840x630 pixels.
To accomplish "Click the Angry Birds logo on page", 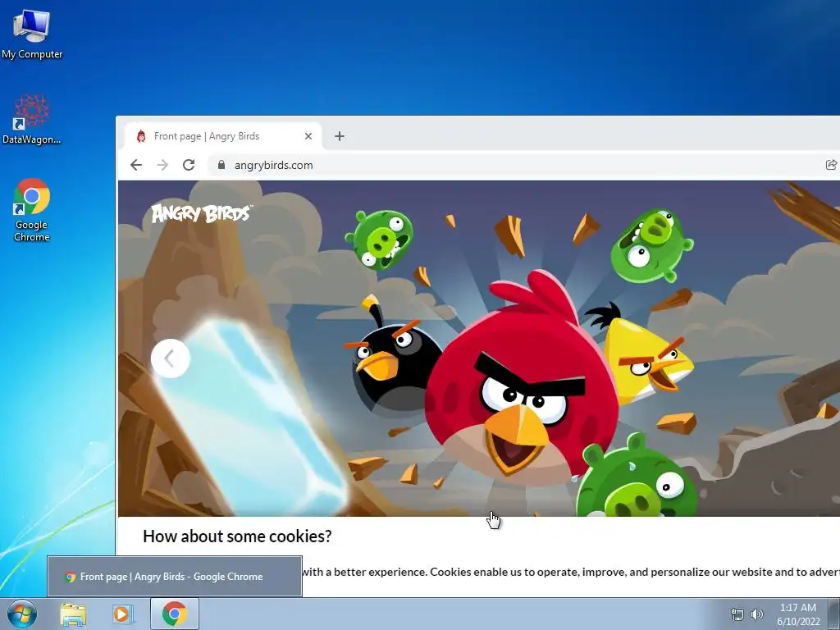I will (202, 213).
